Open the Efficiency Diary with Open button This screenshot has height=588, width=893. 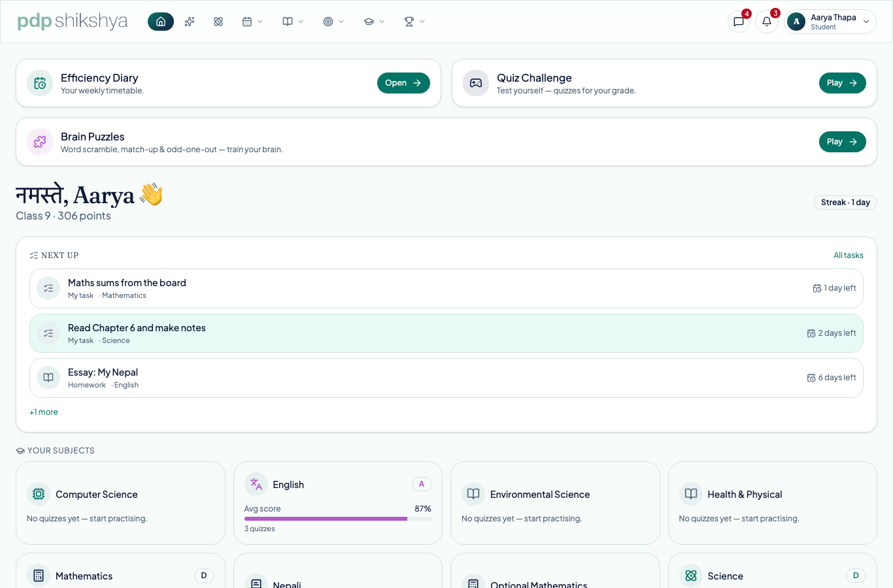pos(403,83)
